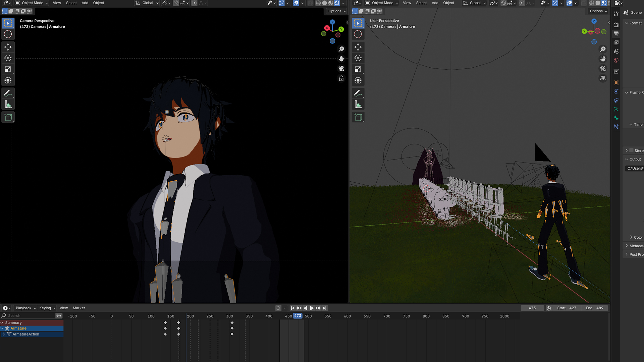Viewport: 644px width, 362px height.
Task: Open the Keying menu in timeline
Action: pos(47,308)
